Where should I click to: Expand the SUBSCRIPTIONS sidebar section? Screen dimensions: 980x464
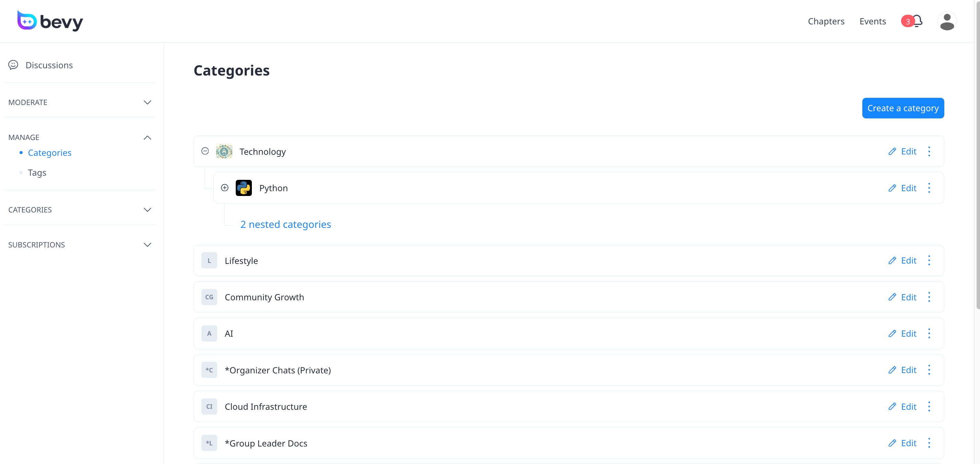point(147,245)
